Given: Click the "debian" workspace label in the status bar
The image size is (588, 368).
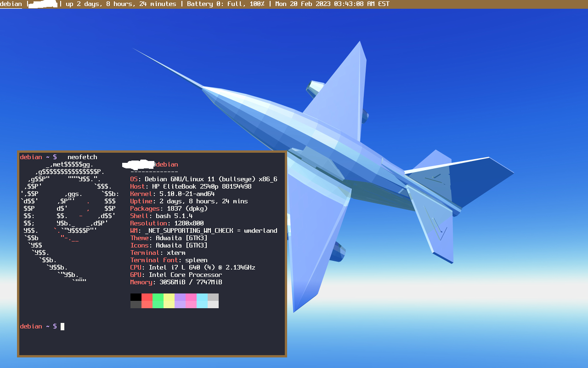Looking at the screenshot, I should (11, 4).
